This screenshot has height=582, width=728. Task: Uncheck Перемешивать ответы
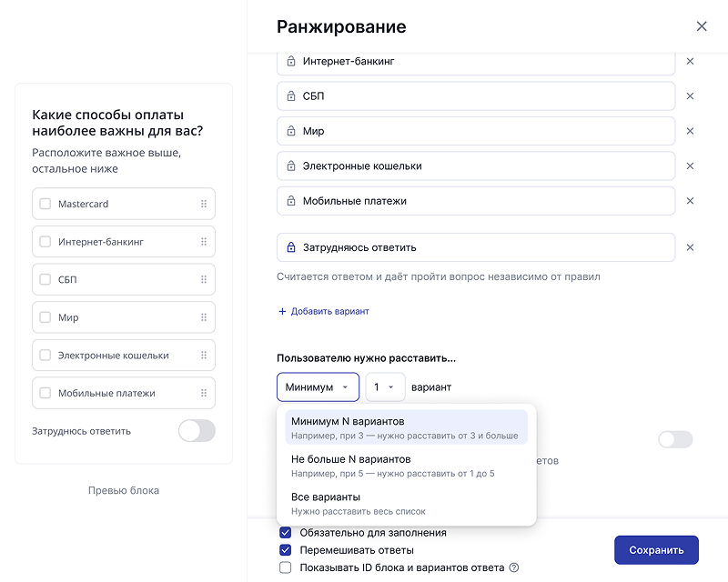coord(285,549)
